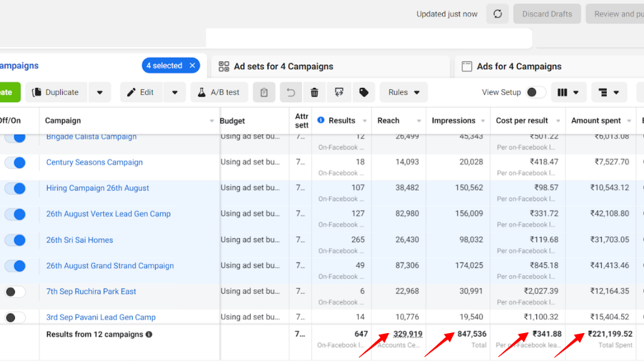Screen dimensions: 644x362
Task: Click the ₹845.18 cost per result cell
Action: (x=544, y=266)
